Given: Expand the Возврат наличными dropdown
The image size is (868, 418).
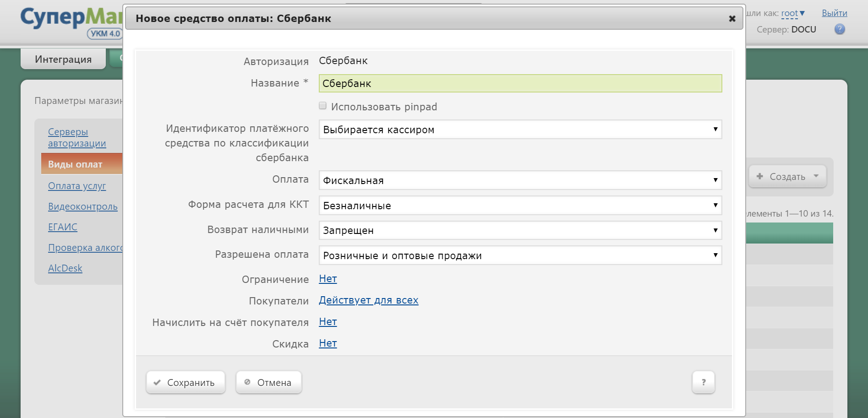Looking at the screenshot, I should [x=520, y=230].
